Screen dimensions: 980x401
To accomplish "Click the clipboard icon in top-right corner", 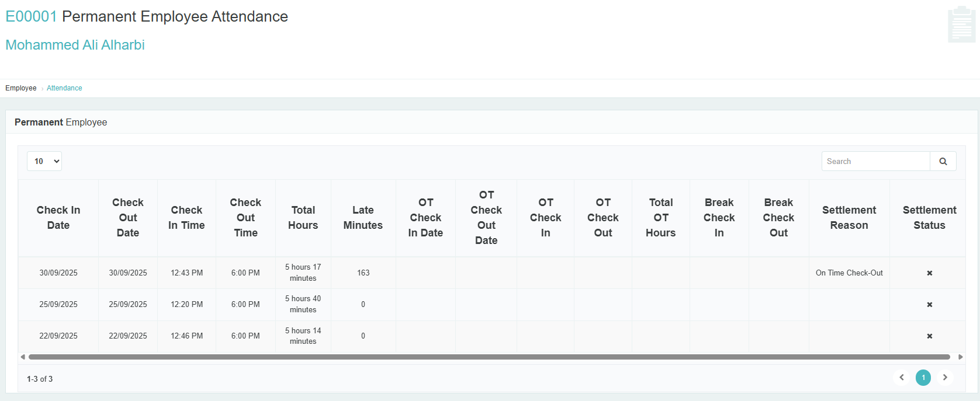I will [961, 25].
